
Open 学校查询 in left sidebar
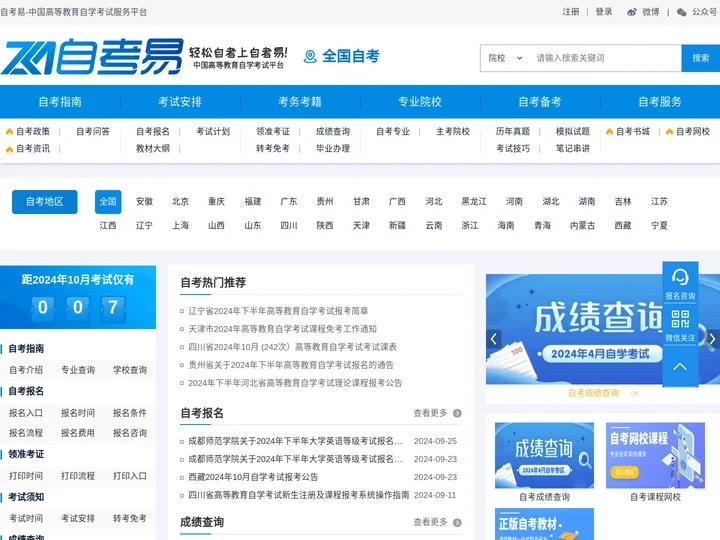(130, 370)
